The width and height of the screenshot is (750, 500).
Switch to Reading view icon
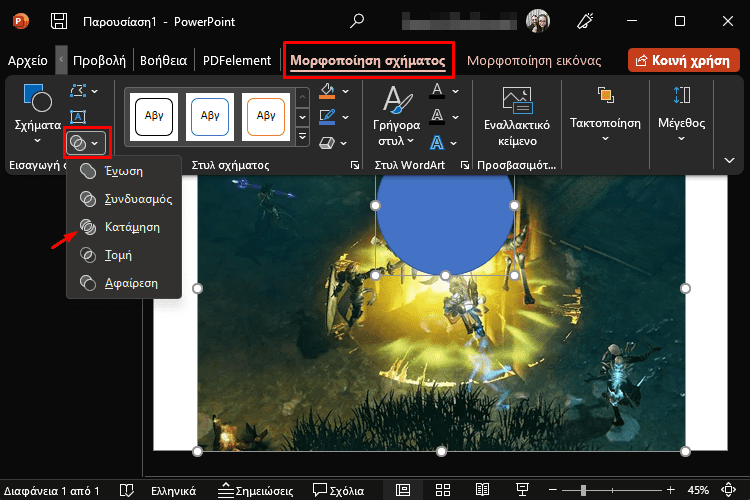pyautogui.click(x=482, y=490)
